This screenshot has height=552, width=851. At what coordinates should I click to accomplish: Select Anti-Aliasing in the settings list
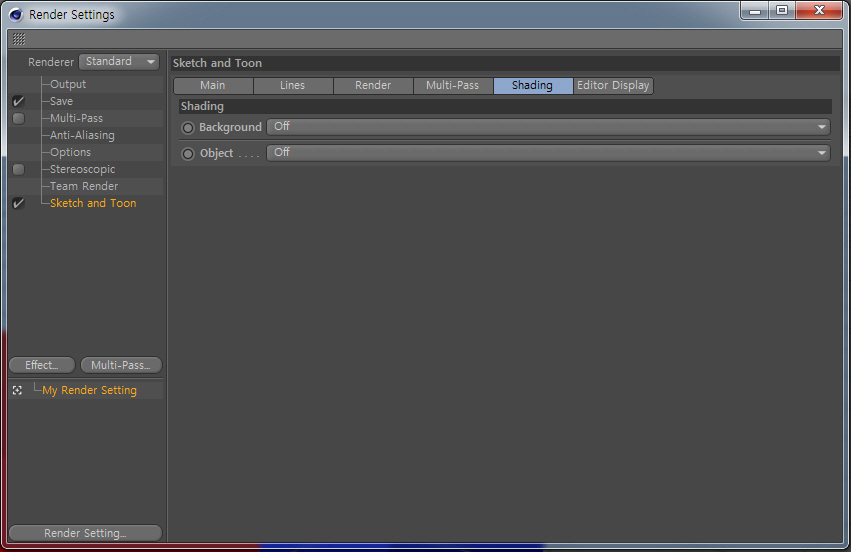coord(82,135)
